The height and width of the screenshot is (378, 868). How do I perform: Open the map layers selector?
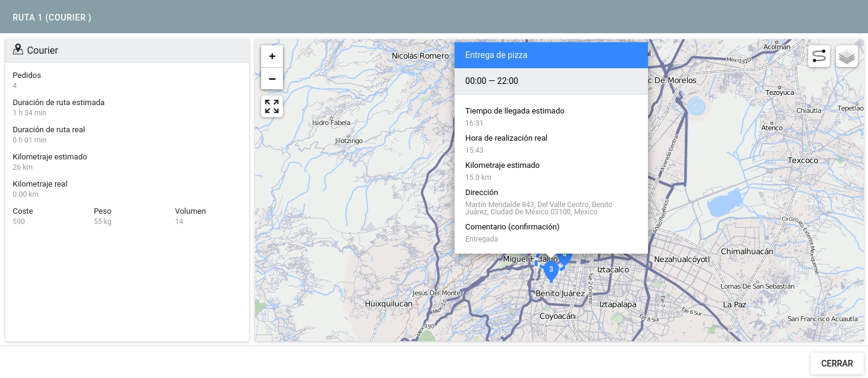846,56
